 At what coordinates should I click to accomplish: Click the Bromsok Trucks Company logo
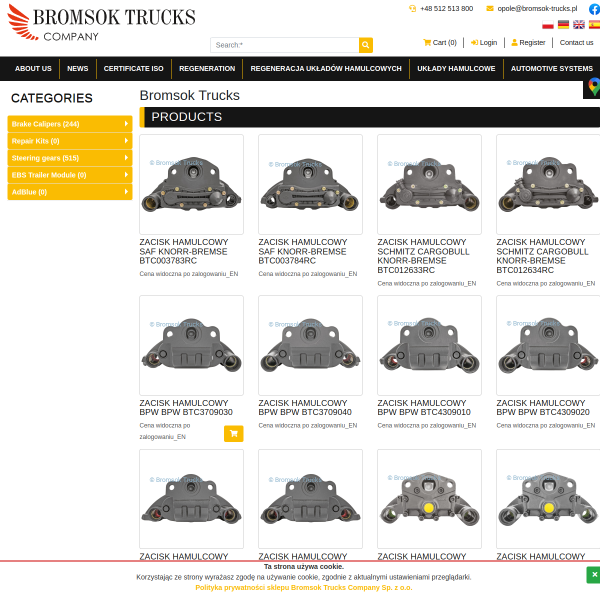pyautogui.click(x=101, y=23)
